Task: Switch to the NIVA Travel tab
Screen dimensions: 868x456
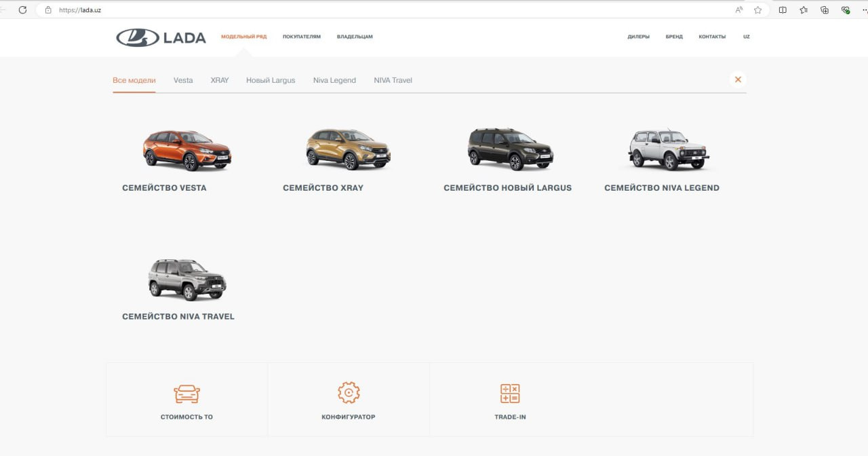Action: pos(393,80)
